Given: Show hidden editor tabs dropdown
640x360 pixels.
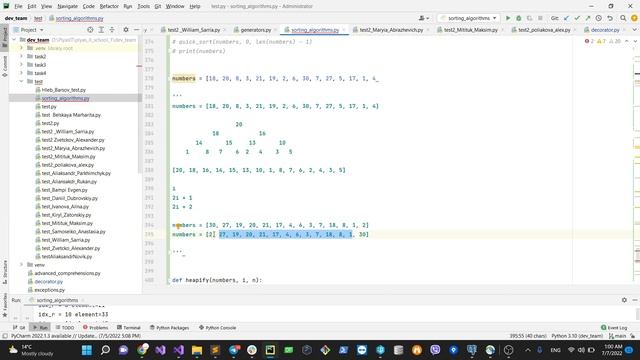Looking at the screenshot, I should pyautogui.click(x=634, y=30).
